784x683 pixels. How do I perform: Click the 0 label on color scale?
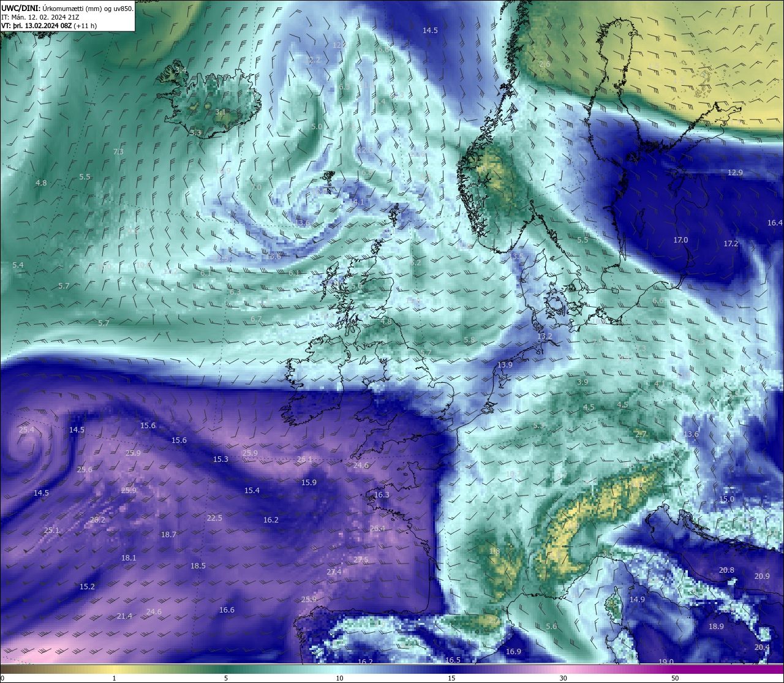click(2, 678)
